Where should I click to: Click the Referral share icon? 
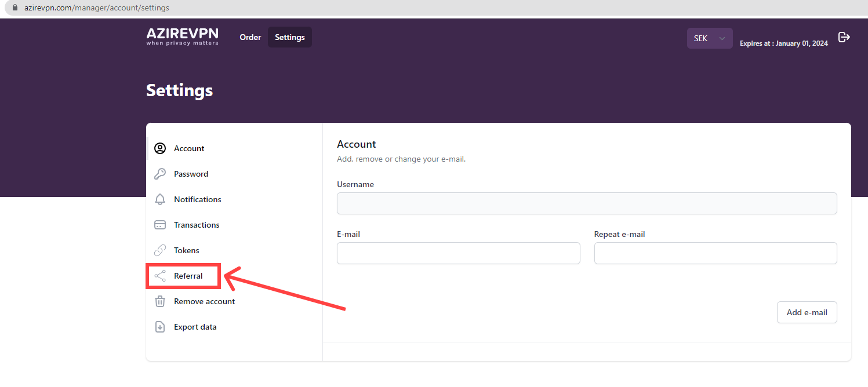[x=160, y=276]
